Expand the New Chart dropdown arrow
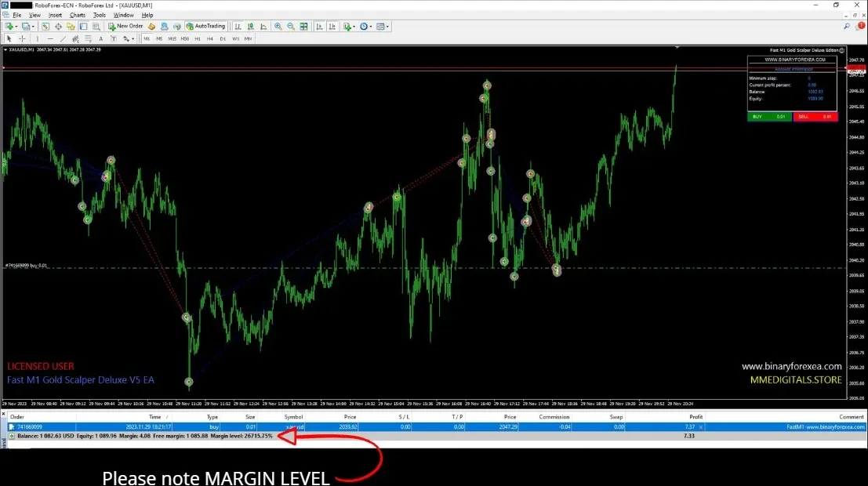Image resolution: width=868 pixels, height=486 pixels. [x=16, y=27]
